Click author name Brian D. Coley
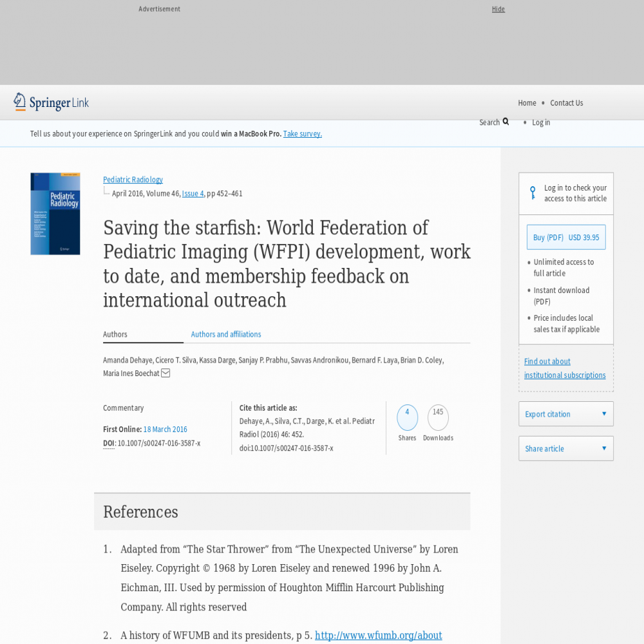 421,360
